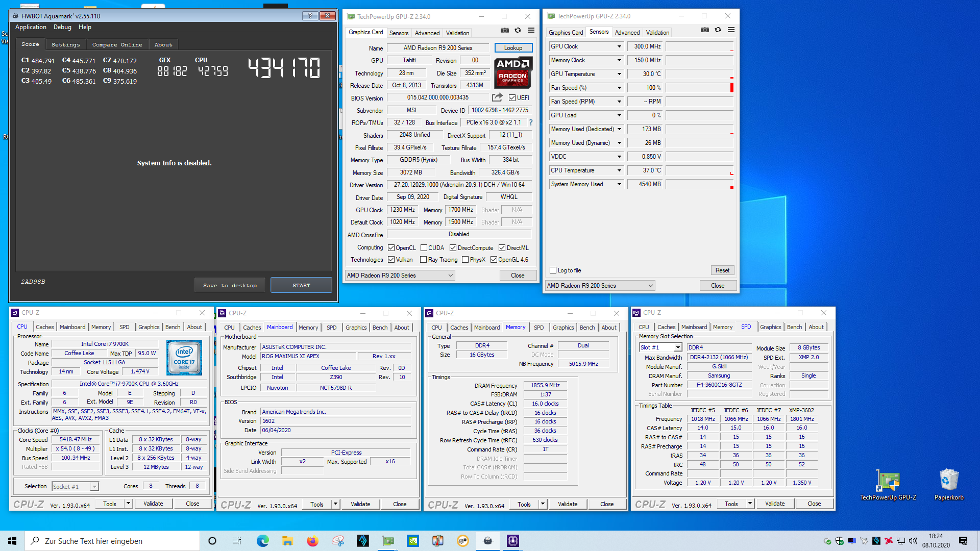This screenshot has height=551, width=980.
Task: Click the GPU-Z taskbar icon
Action: tap(388, 541)
